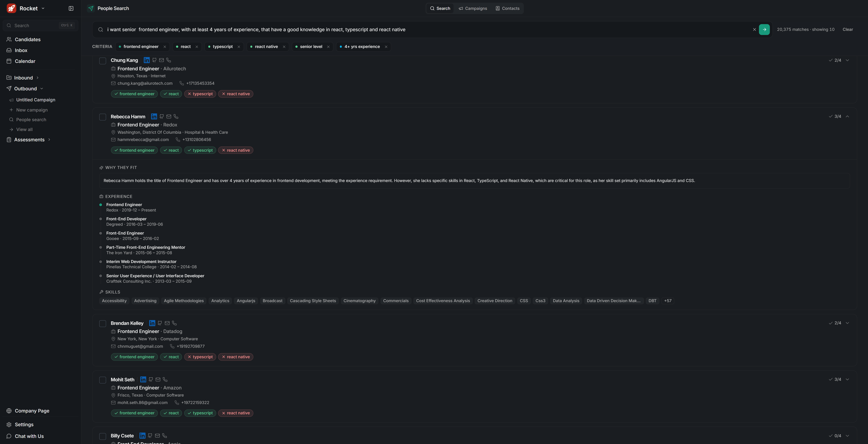The image size is (868, 444).
Task: Open Billy Csete's LinkedIn icon
Action: click(143, 436)
